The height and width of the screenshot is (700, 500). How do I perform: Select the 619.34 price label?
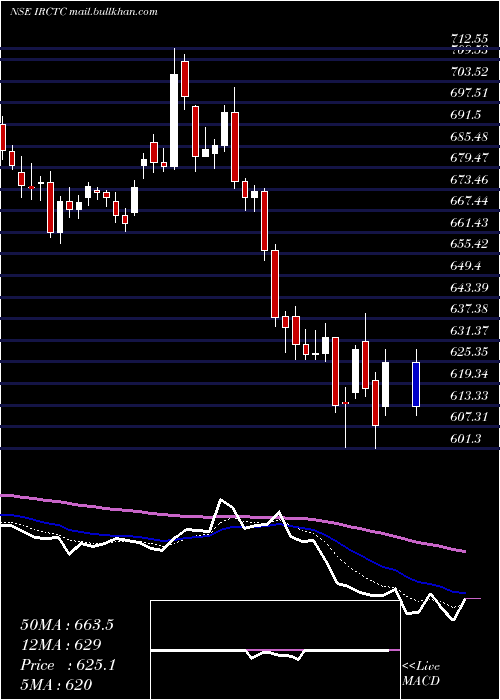coord(469,373)
